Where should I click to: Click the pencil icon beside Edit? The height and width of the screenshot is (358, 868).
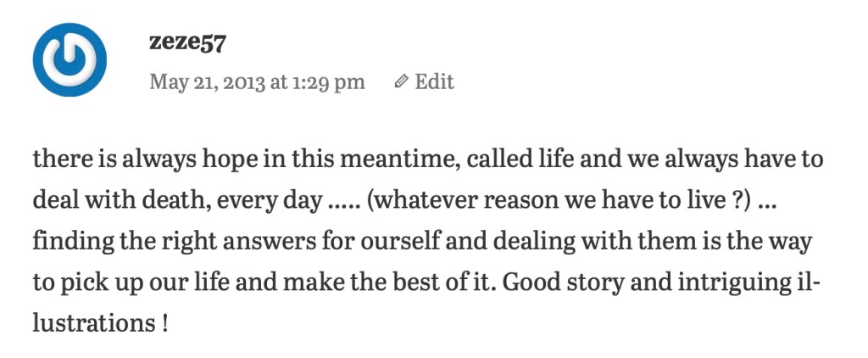coord(402,81)
